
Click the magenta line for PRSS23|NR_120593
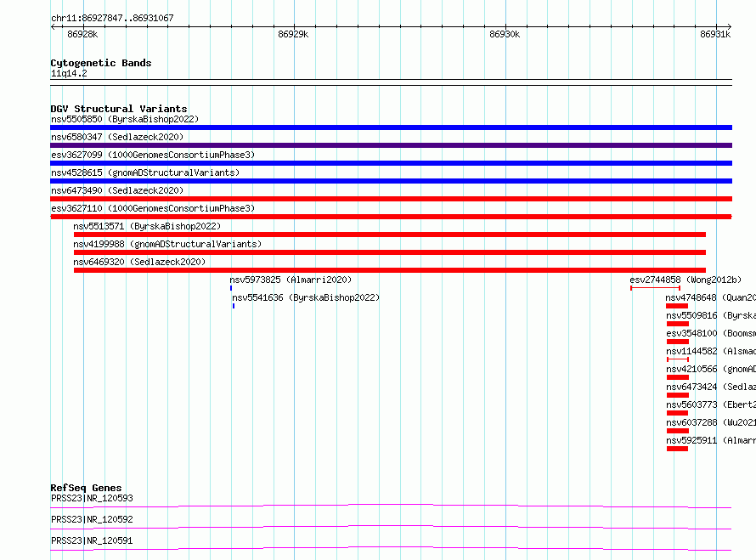[x=391, y=506]
